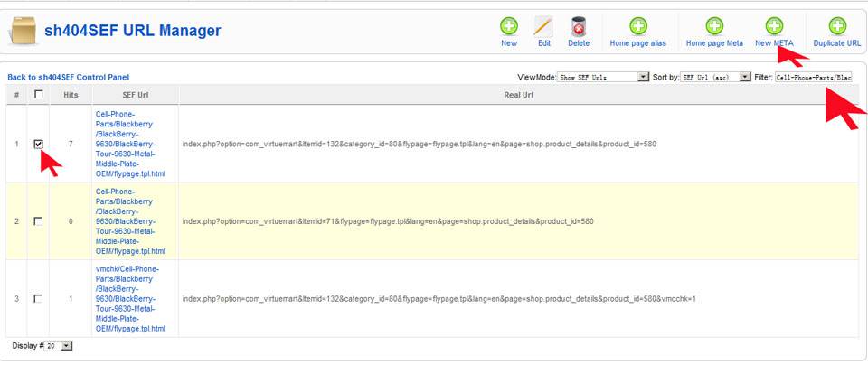This screenshot has height=365, width=868.
Task: Open the Display # dropdown
Action: 59,346
